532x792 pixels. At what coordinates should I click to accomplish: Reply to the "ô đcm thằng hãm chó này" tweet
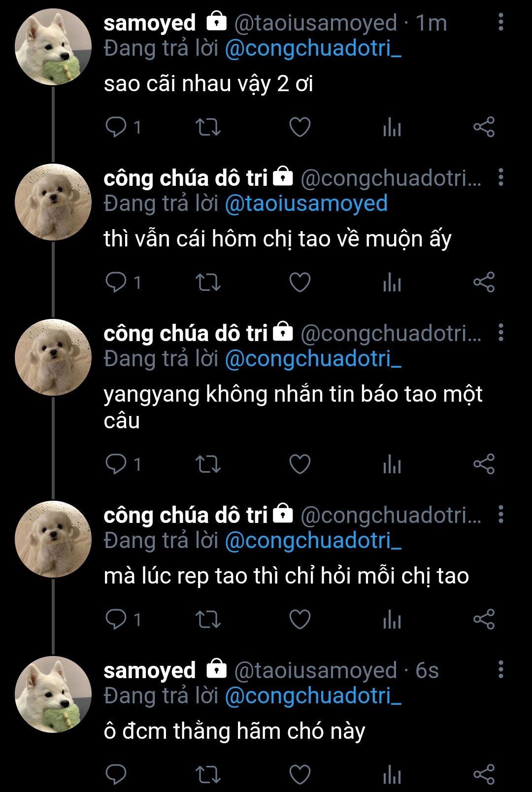point(116,774)
